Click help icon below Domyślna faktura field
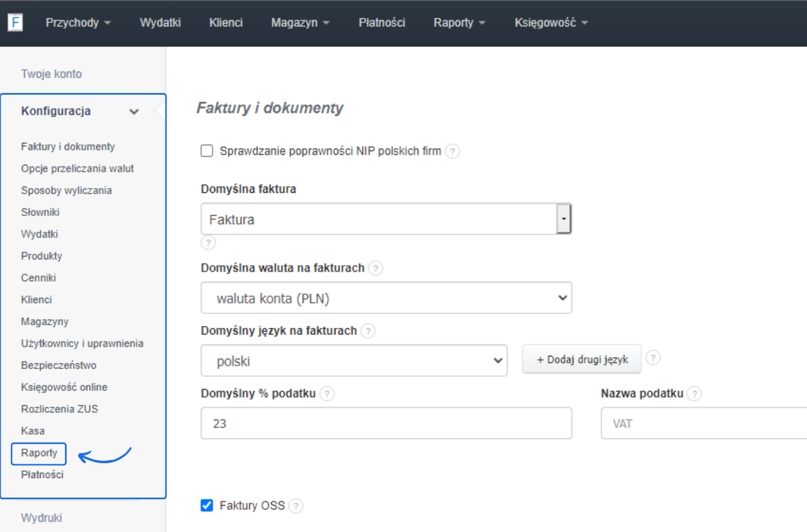Screen dimensions: 807x532 point(208,243)
